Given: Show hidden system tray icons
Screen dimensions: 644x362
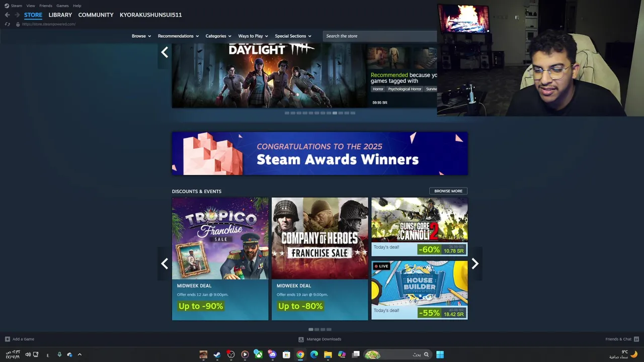Looking at the screenshot, I should tap(79, 354).
